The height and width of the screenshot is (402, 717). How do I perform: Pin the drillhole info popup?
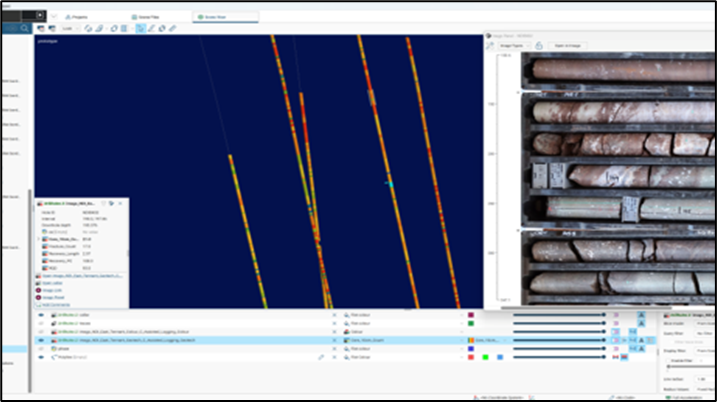[103, 204]
